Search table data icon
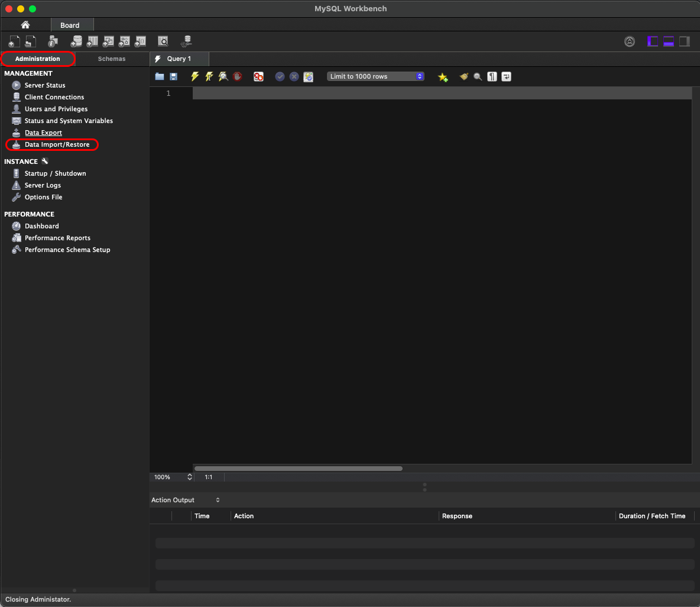This screenshot has width=700, height=607. 163,41
